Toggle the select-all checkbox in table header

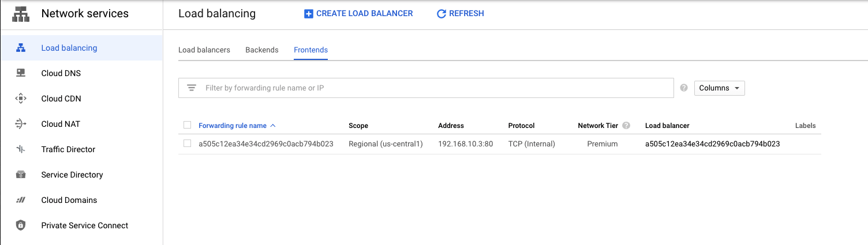pyautogui.click(x=187, y=125)
